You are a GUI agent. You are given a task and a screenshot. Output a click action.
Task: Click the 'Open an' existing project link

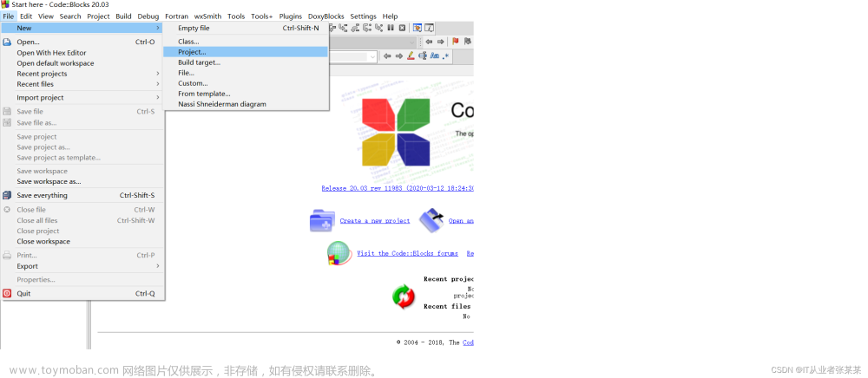click(x=461, y=220)
